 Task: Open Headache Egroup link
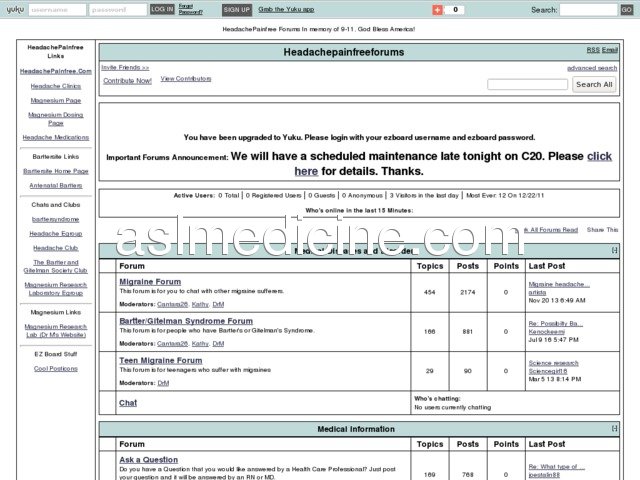[x=56, y=233]
